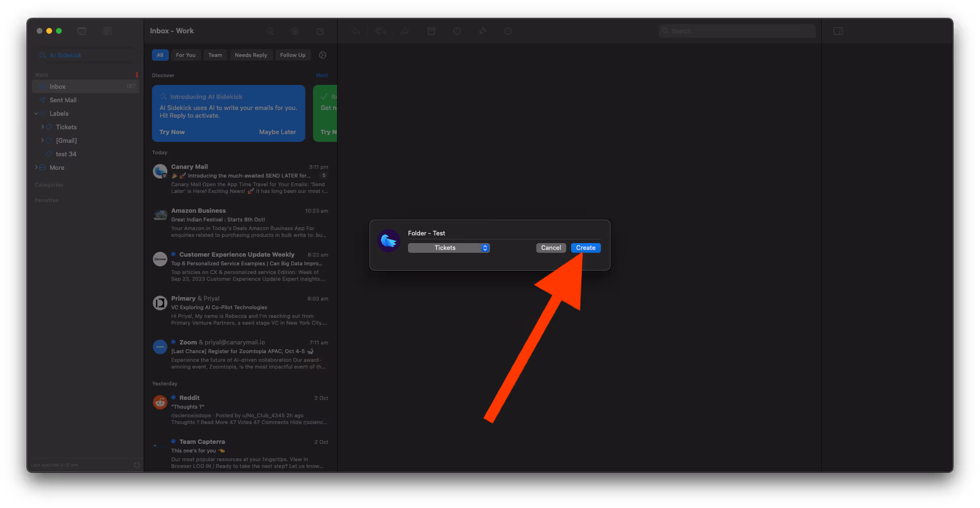This screenshot has height=508, width=980.
Task: Open the Tickets parent folder dropdown
Action: pos(449,247)
